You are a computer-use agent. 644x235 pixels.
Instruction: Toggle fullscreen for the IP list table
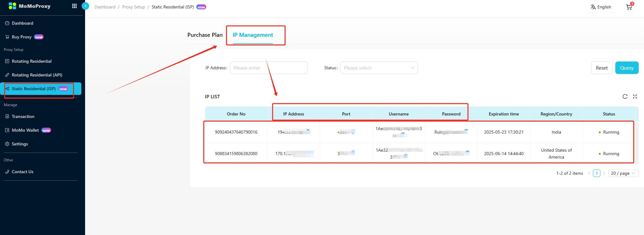coord(635,96)
